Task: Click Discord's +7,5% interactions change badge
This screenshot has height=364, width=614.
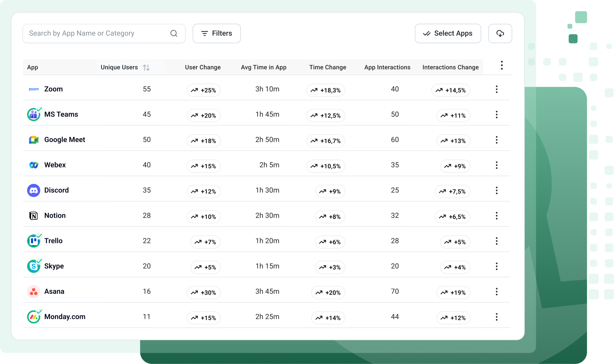Action: (x=452, y=191)
